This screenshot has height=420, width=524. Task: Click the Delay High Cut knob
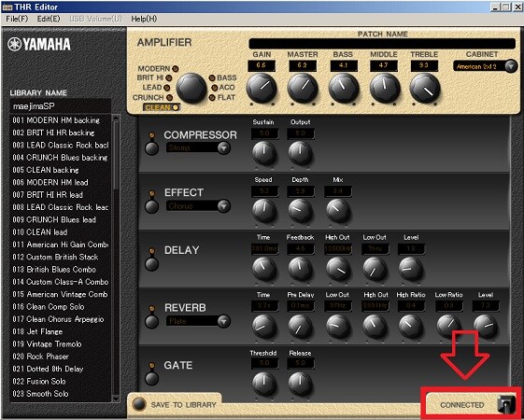coord(337,269)
